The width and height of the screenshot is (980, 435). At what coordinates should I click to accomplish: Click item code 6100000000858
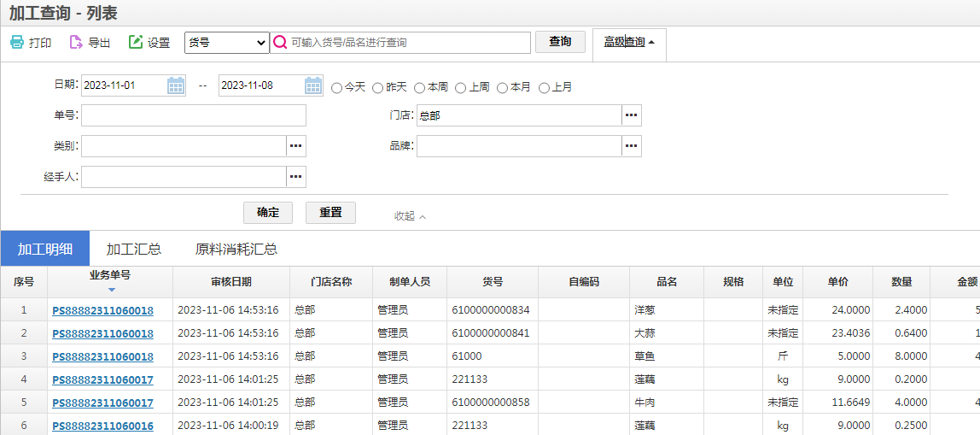coord(491,403)
